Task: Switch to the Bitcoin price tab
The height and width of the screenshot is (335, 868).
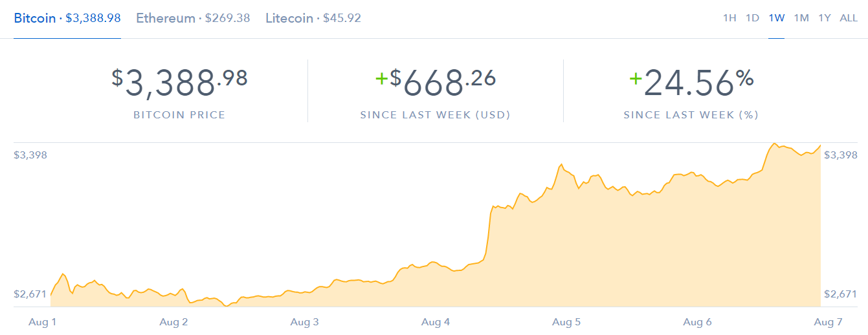Action: tap(67, 18)
